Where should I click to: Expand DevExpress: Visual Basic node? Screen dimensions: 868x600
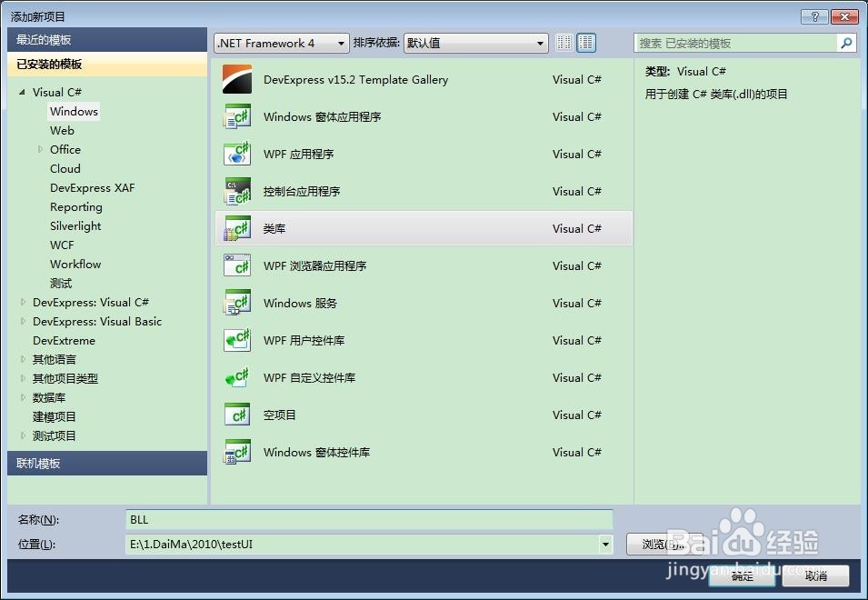click(x=23, y=321)
